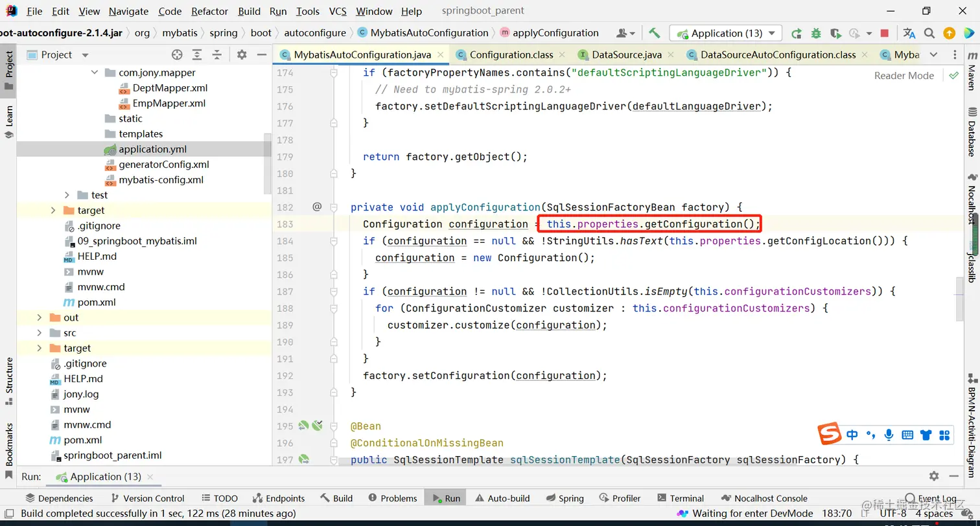Click the Build Project hammer icon
980x526 pixels.
(655, 33)
